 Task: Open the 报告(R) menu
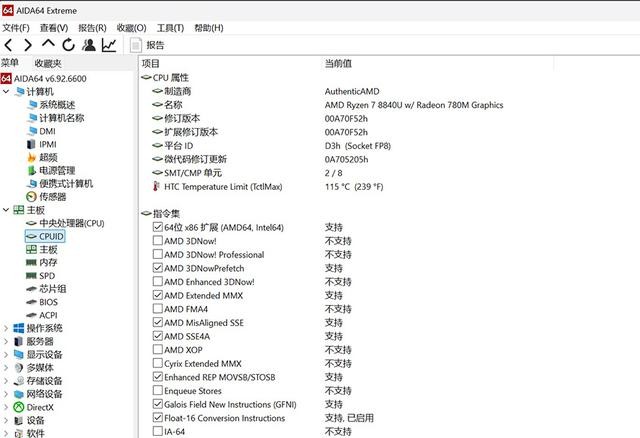pyautogui.click(x=92, y=28)
